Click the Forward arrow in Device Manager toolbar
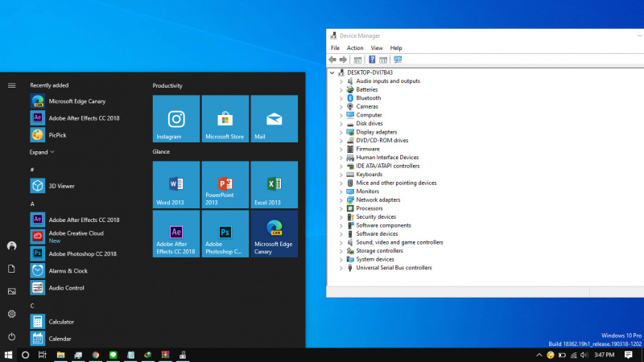The height and width of the screenshot is (362, 644). [343, 60]
